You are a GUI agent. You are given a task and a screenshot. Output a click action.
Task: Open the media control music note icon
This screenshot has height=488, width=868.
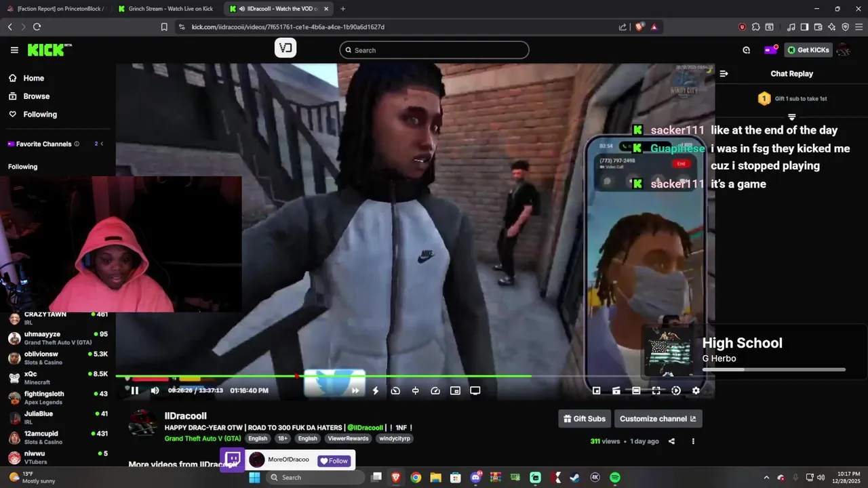point(791,27)
